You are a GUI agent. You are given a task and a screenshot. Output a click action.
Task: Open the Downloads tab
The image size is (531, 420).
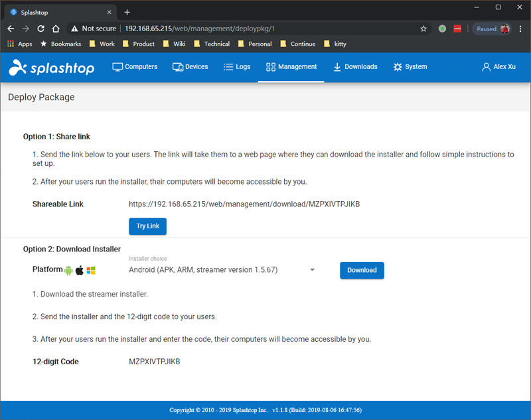tap(355, 66)
